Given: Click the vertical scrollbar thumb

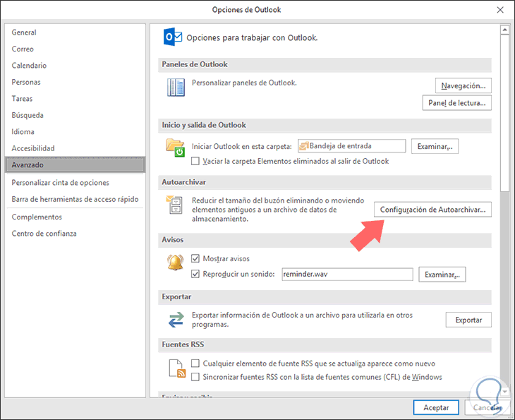Looking at the screenshot, I should [x=504, y=113].
